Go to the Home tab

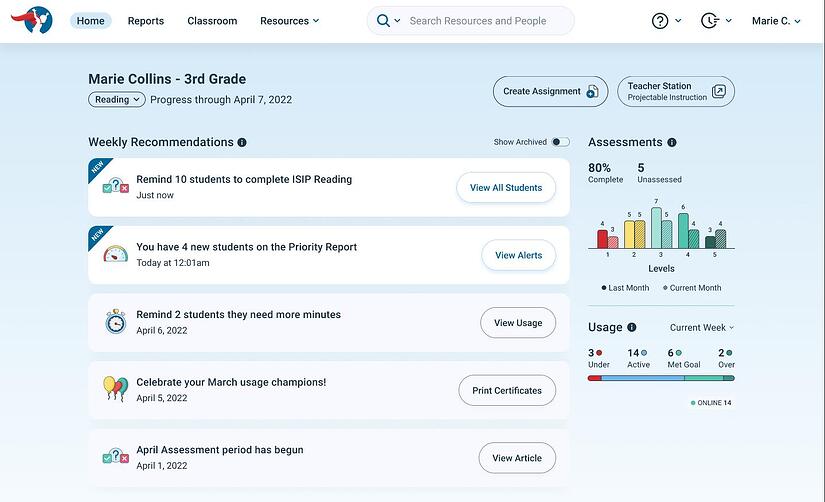click(x=90, y=21)
